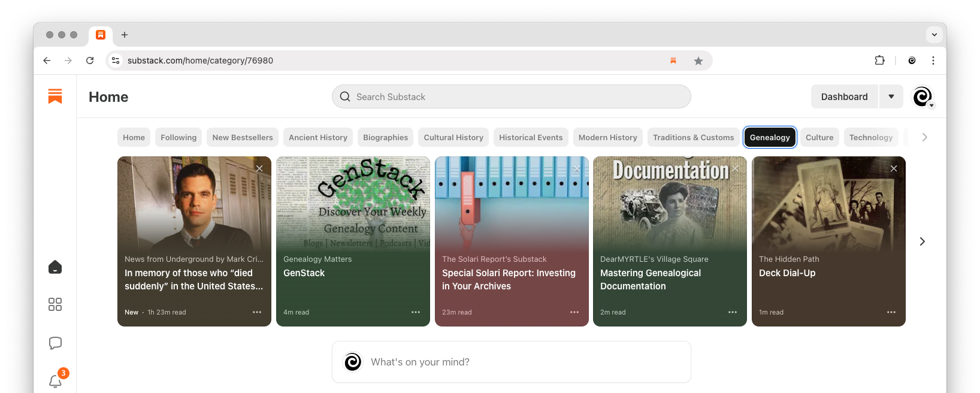Open the browser extensions puzzle icon

[x=879, y=61]
